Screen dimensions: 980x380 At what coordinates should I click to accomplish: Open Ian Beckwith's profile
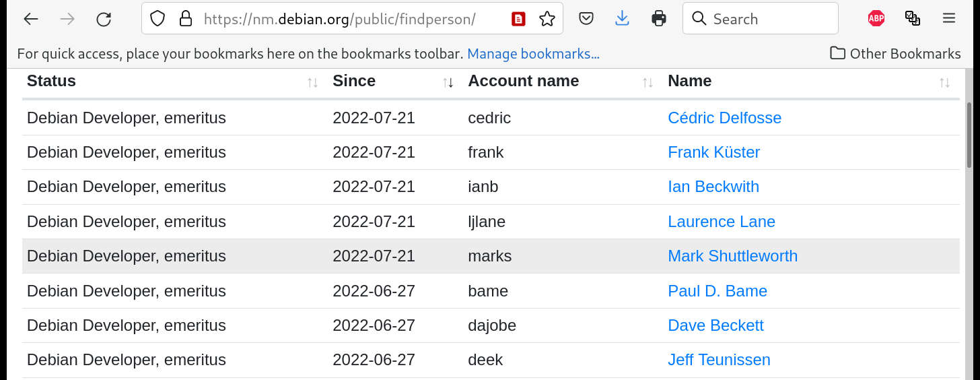[713, 187]
